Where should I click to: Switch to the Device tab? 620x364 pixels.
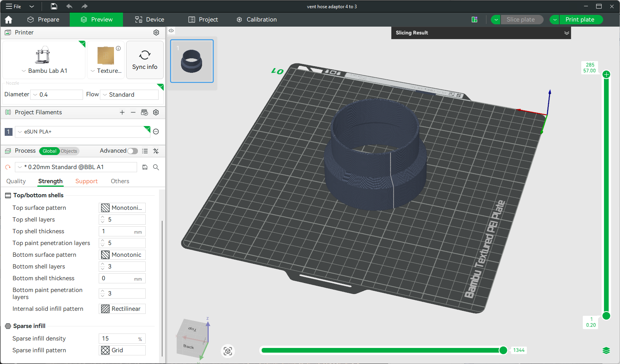pos(150,20)
